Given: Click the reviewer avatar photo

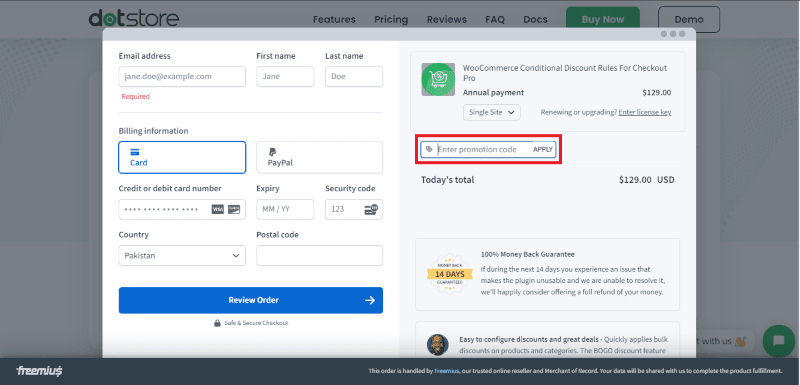Looking at the screenshot, I should [437, 345].
